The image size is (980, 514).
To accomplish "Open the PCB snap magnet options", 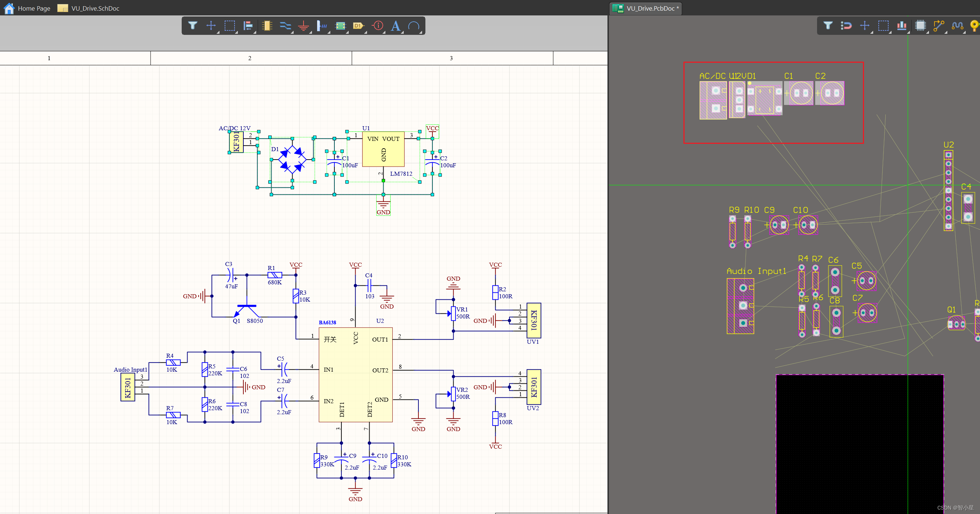I will [x=846, y=25].
